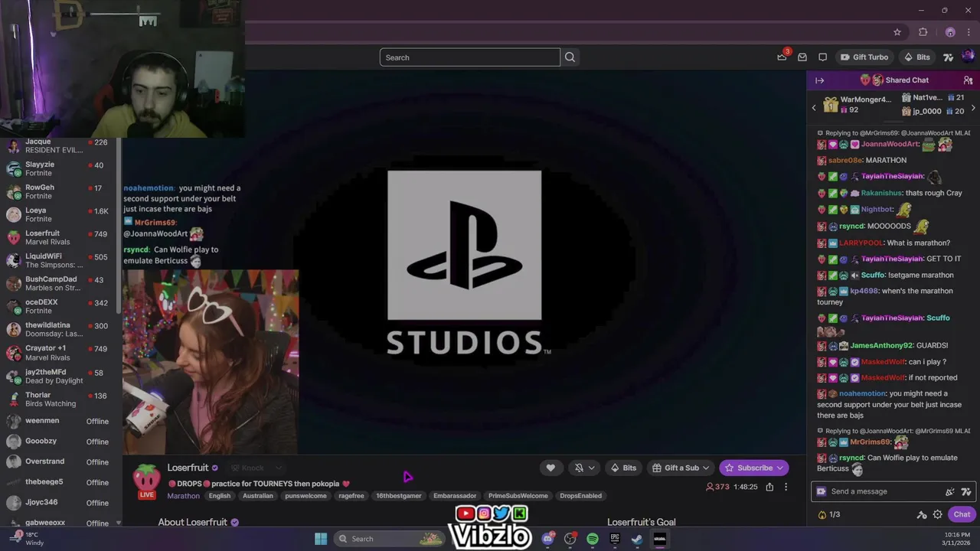Focus the Twitch search field
The width and height of the screenshot is (980, 551).
470,57
